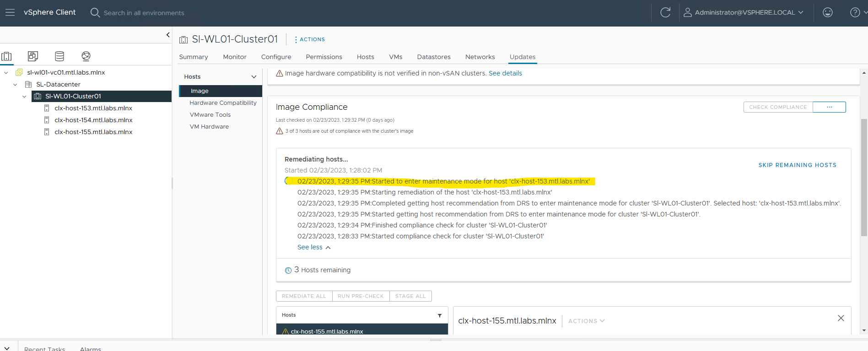Screen dimensions: 868x351
Task: Open the Networks tab
Action: [480, 57]
